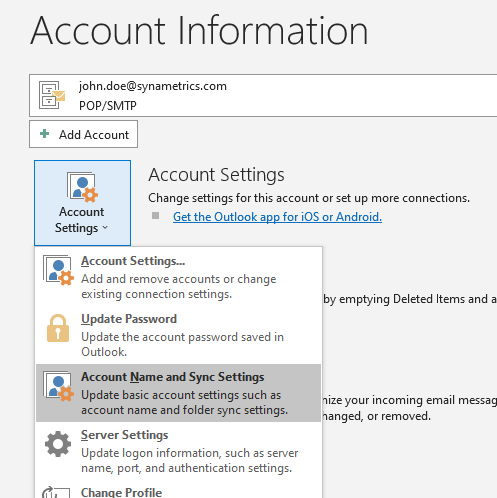Click the POP/SMTP account type text
This screenshot has height=498, width=497.
(108, 106)
